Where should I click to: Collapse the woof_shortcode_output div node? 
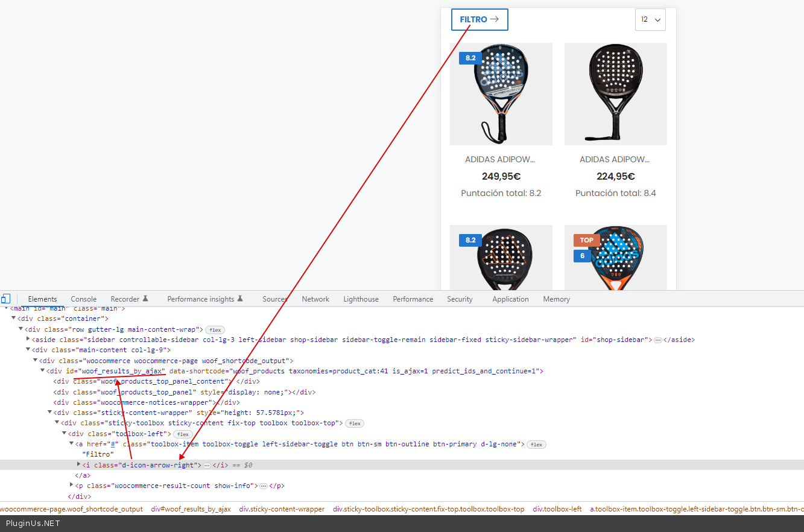click(35, 361)
